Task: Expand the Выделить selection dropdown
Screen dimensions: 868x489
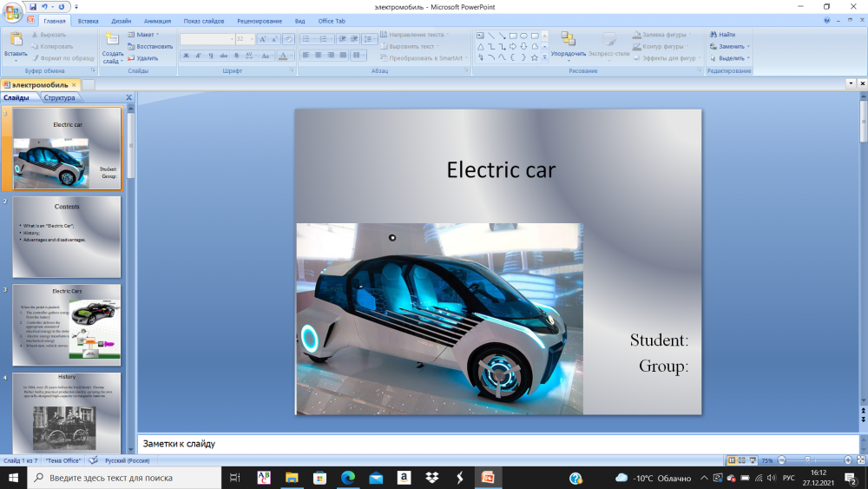Action: pos(748,58)
